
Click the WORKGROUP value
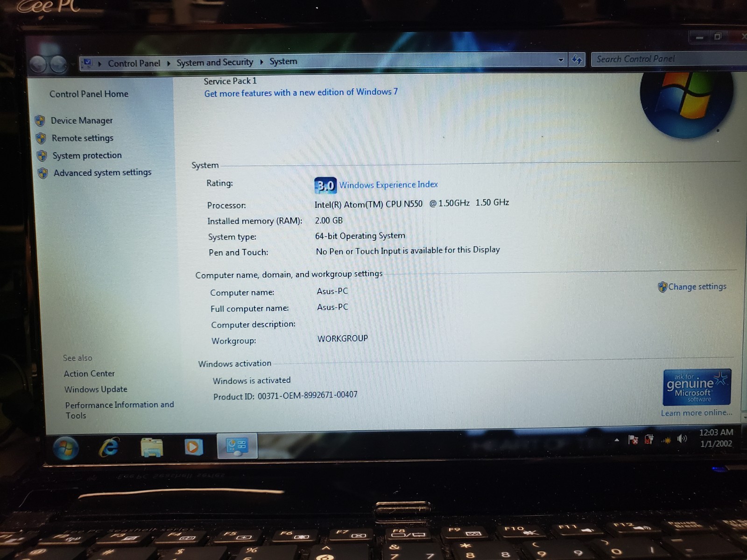click(x=343, y=338)
